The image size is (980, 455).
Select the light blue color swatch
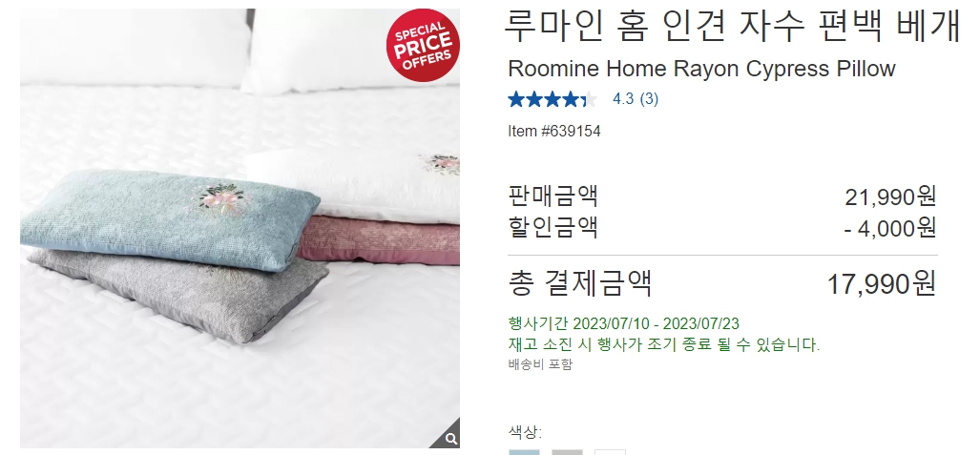tap(524, 452)
